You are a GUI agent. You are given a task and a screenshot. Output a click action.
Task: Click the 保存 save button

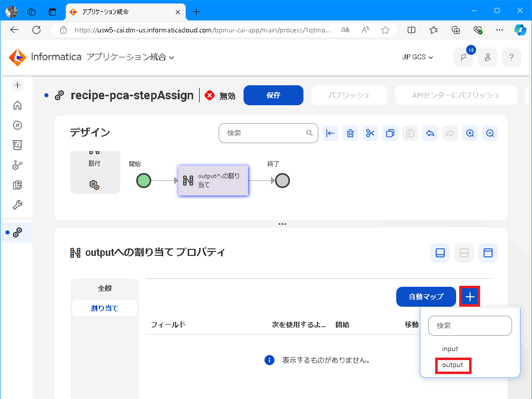pos(273,95)
